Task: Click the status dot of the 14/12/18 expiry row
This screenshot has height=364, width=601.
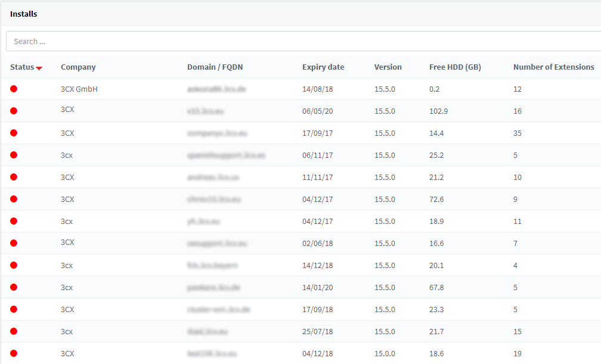Action: pyautogui.click(x=14, y=265)
